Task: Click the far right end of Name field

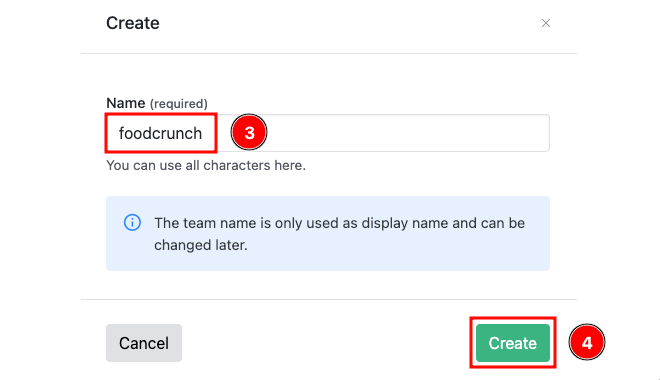Action: 539,133
